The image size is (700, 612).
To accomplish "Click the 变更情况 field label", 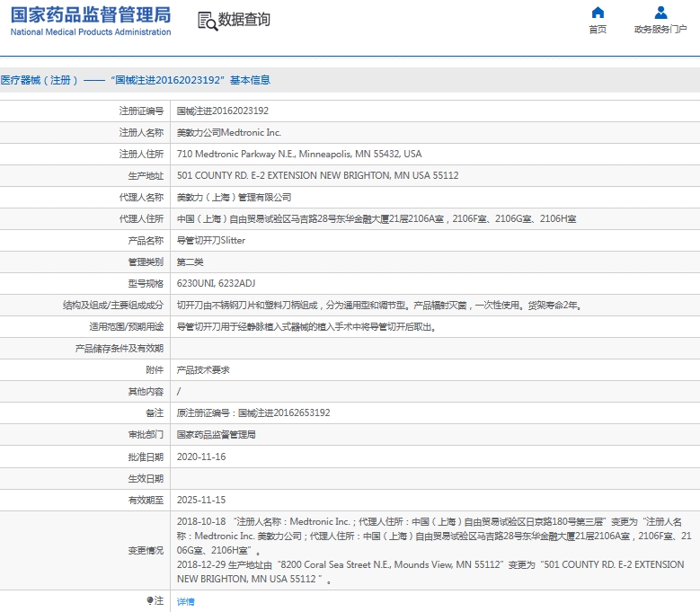I will tap(146, 550).
